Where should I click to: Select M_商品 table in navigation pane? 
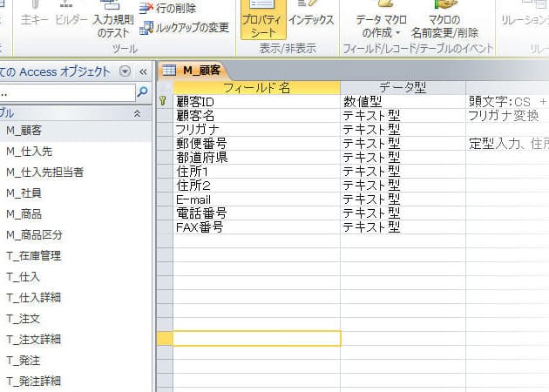tap(75, 213)
